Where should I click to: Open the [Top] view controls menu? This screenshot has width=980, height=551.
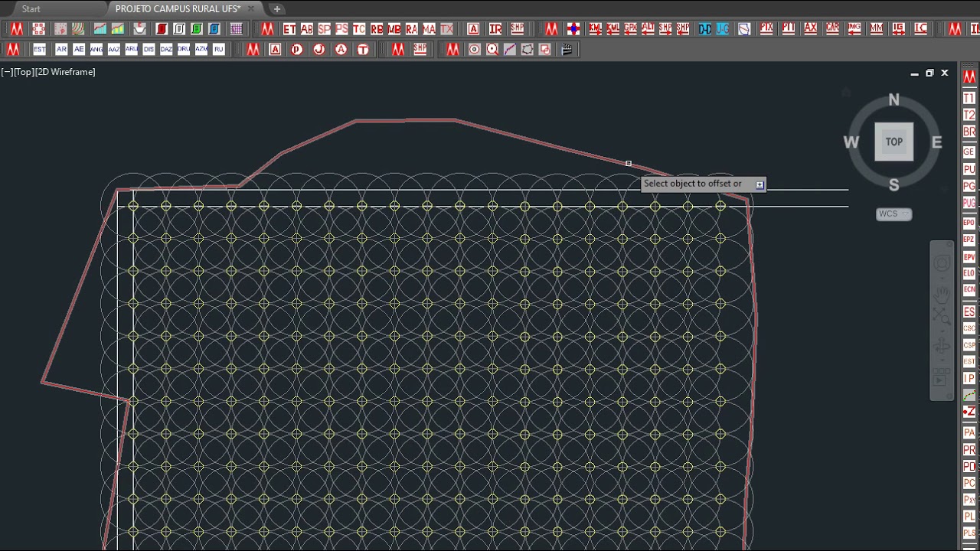tap(23, 72)
